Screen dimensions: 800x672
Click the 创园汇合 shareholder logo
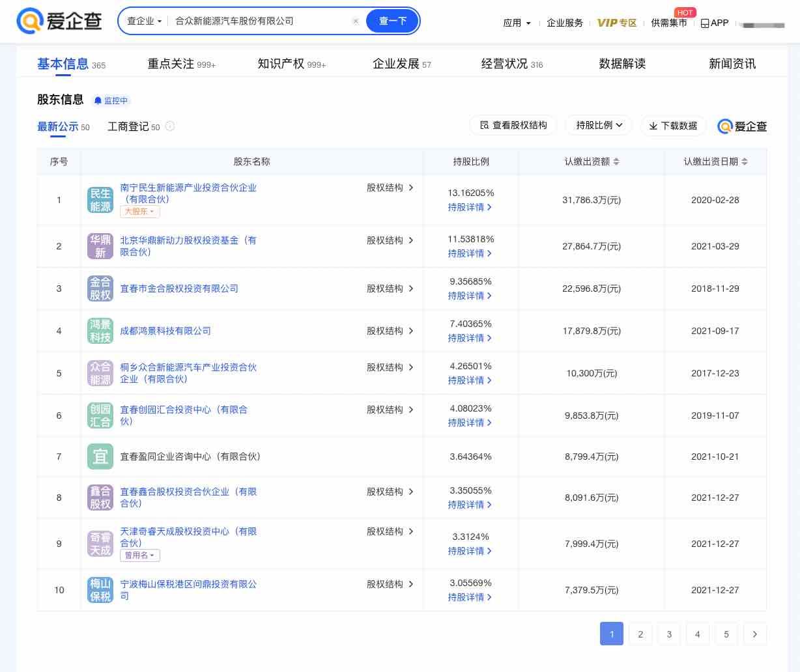point(100,415)
